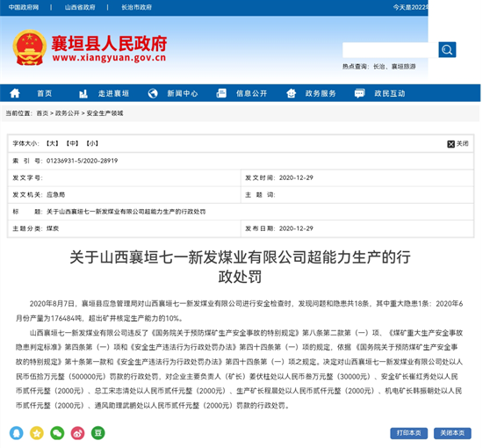
Task: Click the home house icon in navigation bar
Action: click(15, 93)
